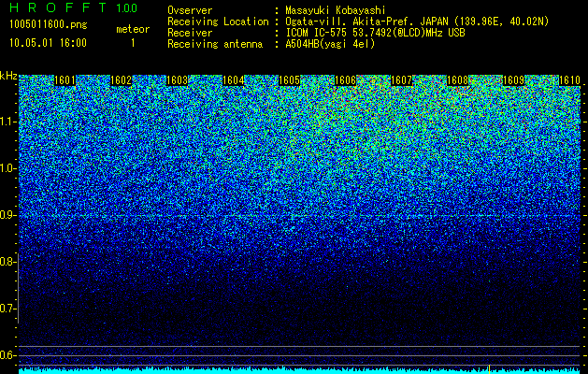Viewport: 588px width, 374px height.
Task: Click the 1.1 kHz axis label
Action: tap(7, 122)
